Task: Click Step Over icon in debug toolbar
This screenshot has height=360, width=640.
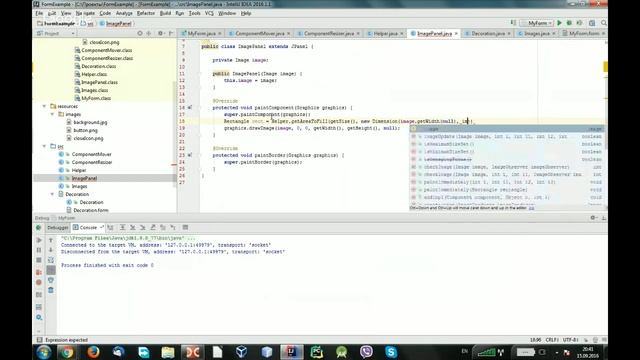Action: point(122,227)
